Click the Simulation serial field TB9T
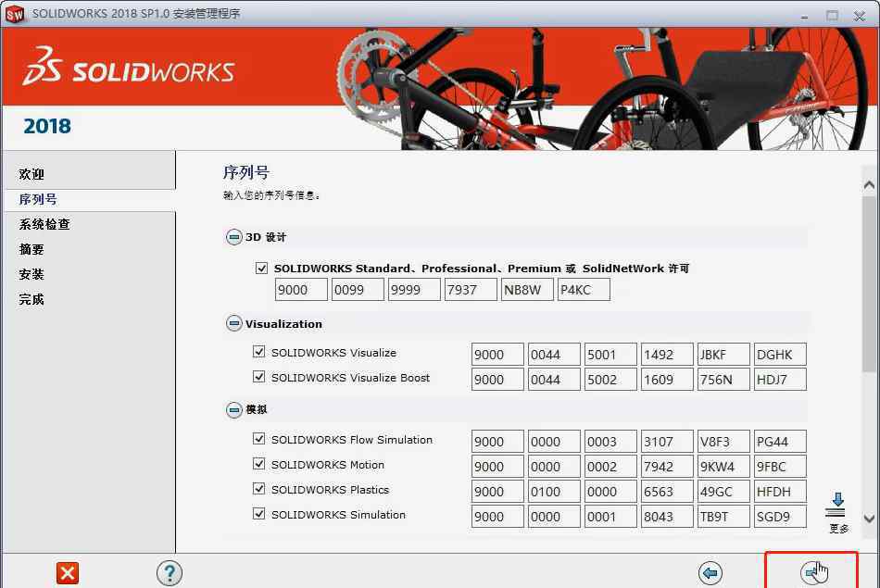The width and height of the screenshot is (880, 588). (724, 516)
